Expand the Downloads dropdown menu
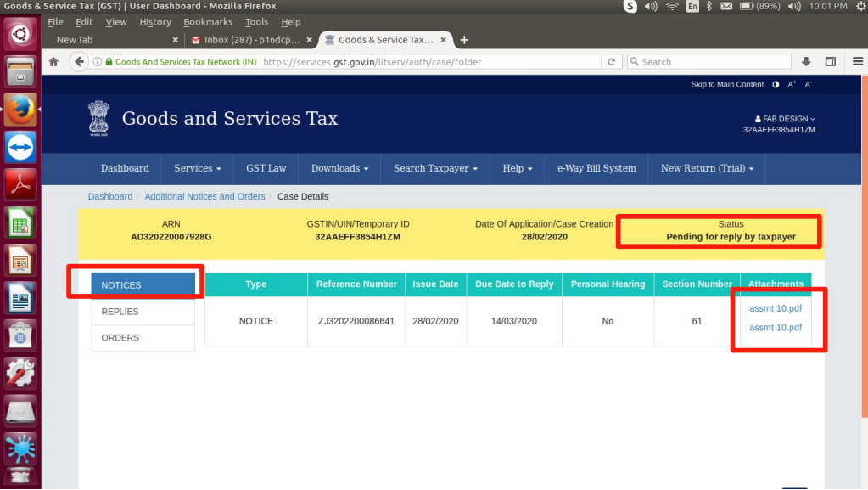Viewport: 868px width, 490px height. coord(339,168)
